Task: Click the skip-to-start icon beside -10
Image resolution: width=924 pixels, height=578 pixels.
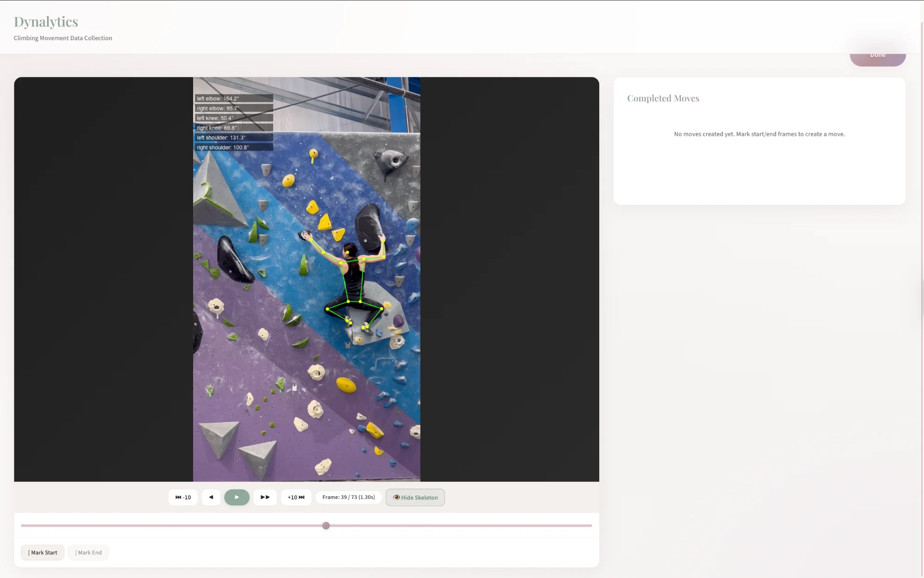Action: [177, 497]
